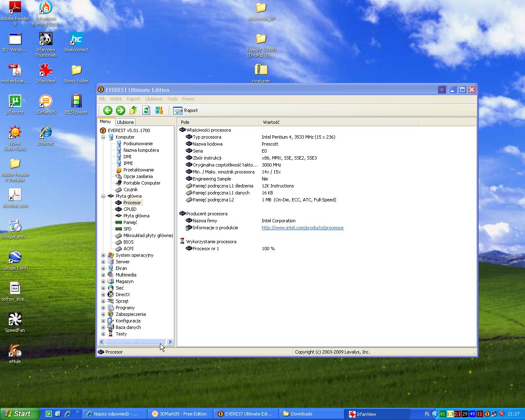Screen dimensions: 525x420
Task: Collapse the Komputer tree node
Action: 103,137
